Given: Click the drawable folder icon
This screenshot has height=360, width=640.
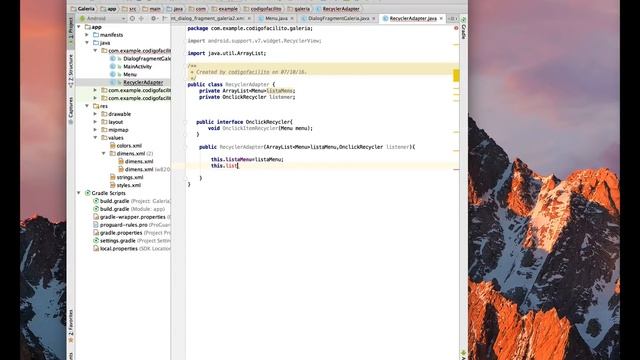Looking at the screenshot, I should click(x=104, y=114).
